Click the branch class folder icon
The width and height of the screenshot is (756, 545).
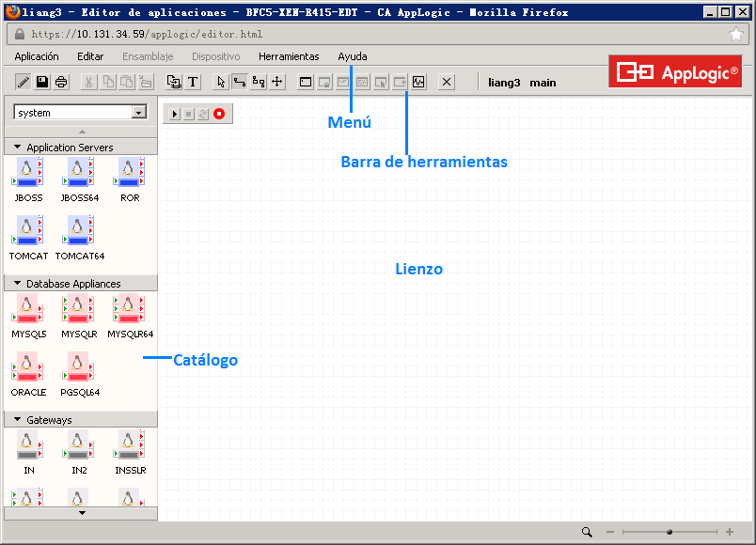tap(146, 82)
